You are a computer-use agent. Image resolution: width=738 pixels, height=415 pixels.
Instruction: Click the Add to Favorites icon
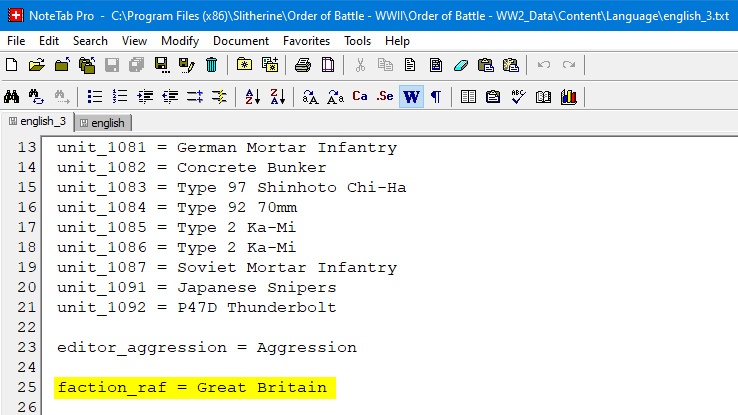(270, 65)
